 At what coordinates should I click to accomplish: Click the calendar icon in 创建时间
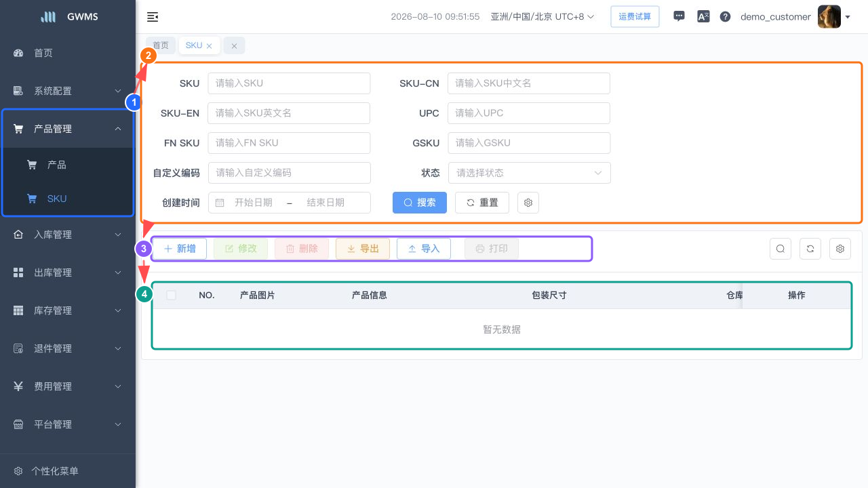tap(220, 203)
